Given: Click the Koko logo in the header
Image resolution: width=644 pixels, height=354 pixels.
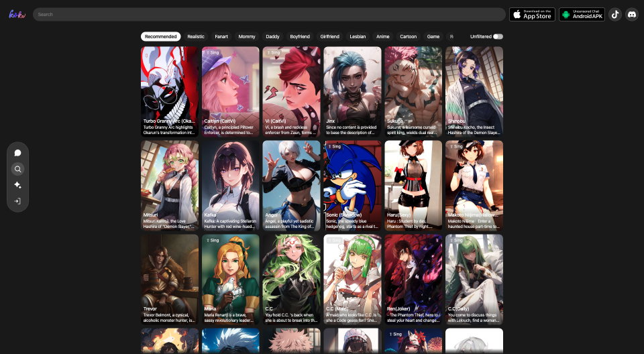Looking at the screenshot, I should coord(17,14).
